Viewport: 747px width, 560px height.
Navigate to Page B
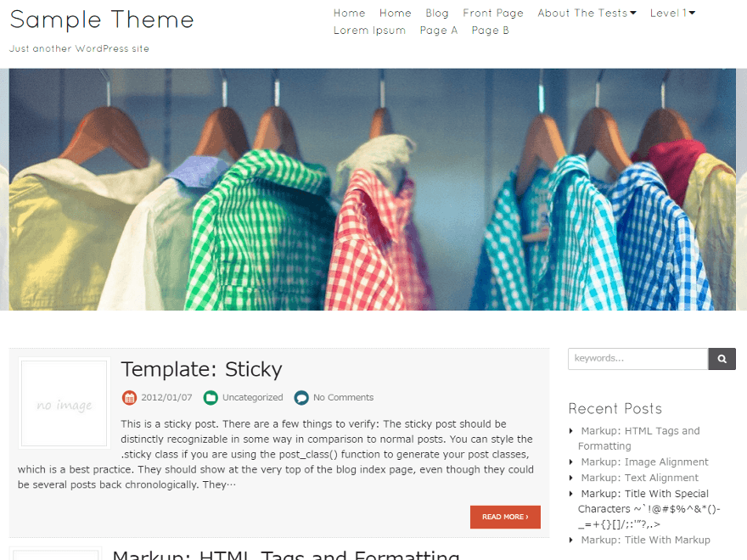pyautogui.click(x=491, y=30)
